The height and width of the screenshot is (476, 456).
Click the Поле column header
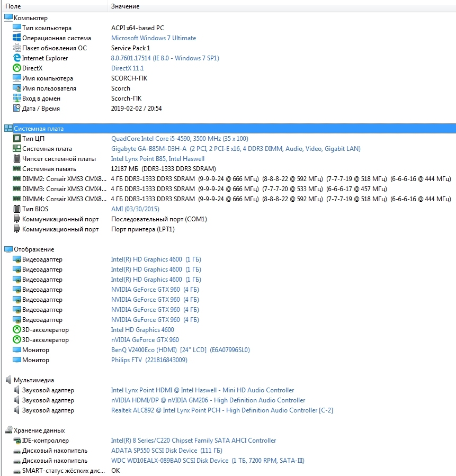click(55, 6)
